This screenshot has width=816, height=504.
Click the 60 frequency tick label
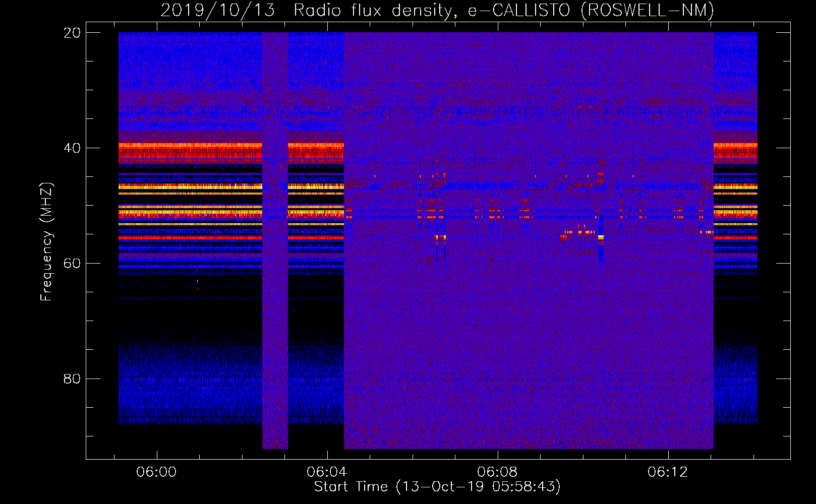tap(72, 264)
